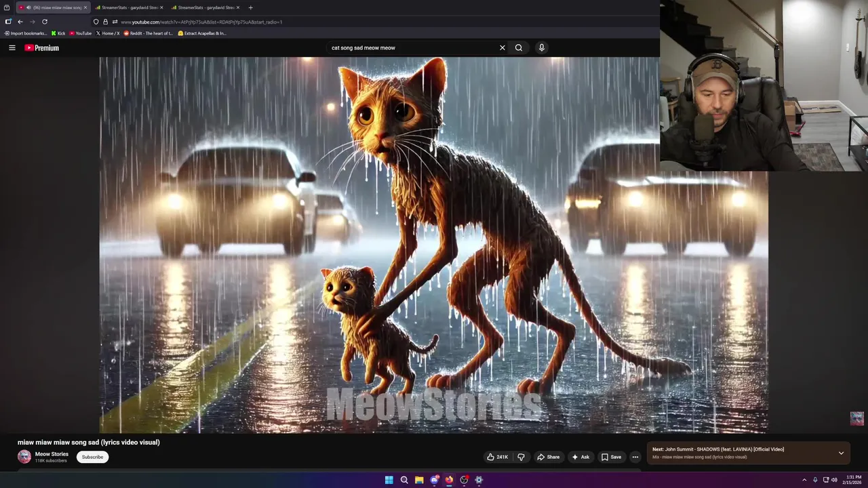Open the Home / X bookmark
Image resolution: width=868 pixels, height=488 pixels.
coord(108,33)
